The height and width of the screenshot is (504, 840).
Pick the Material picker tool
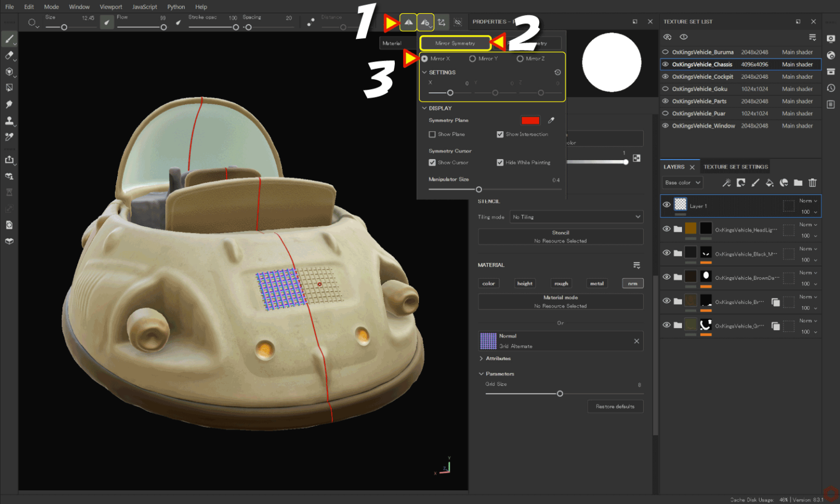(9, 137)
